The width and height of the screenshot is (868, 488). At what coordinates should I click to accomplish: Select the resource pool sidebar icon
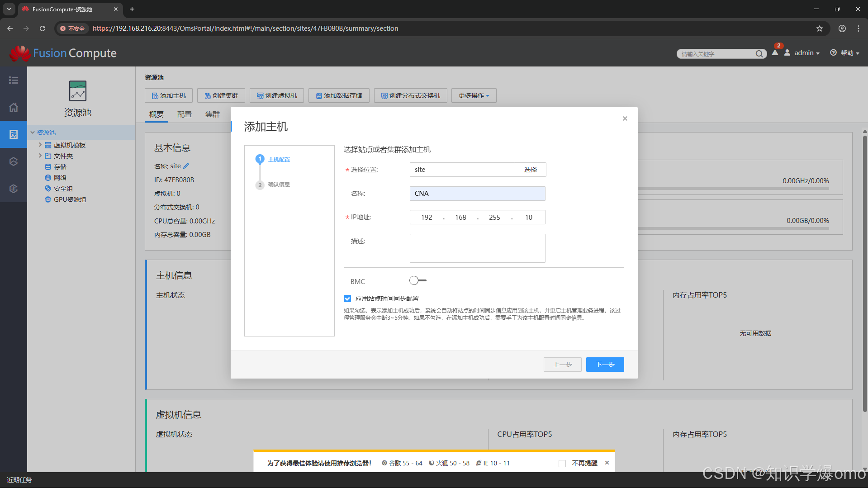pyautogui.click(x=14, y=134)
